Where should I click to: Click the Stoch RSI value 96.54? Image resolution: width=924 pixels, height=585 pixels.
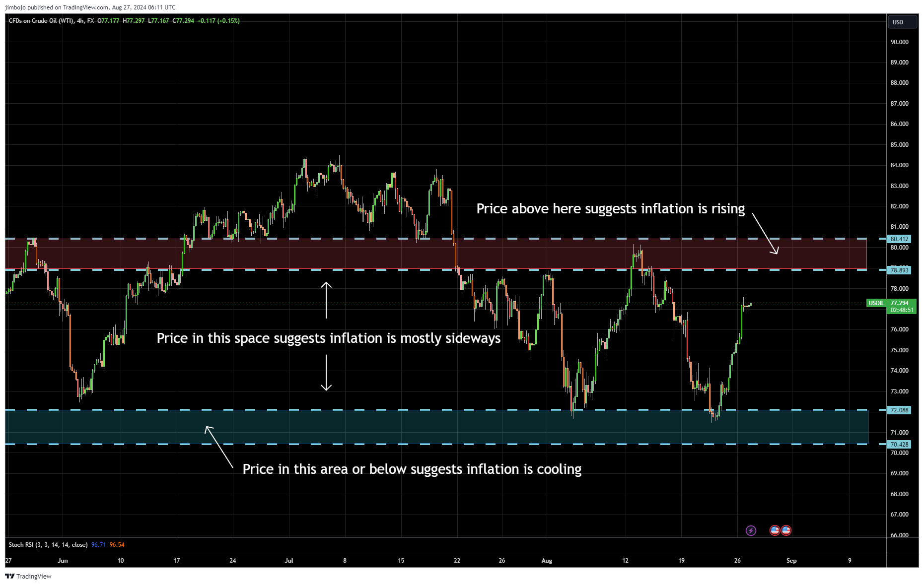coord(117,545)
